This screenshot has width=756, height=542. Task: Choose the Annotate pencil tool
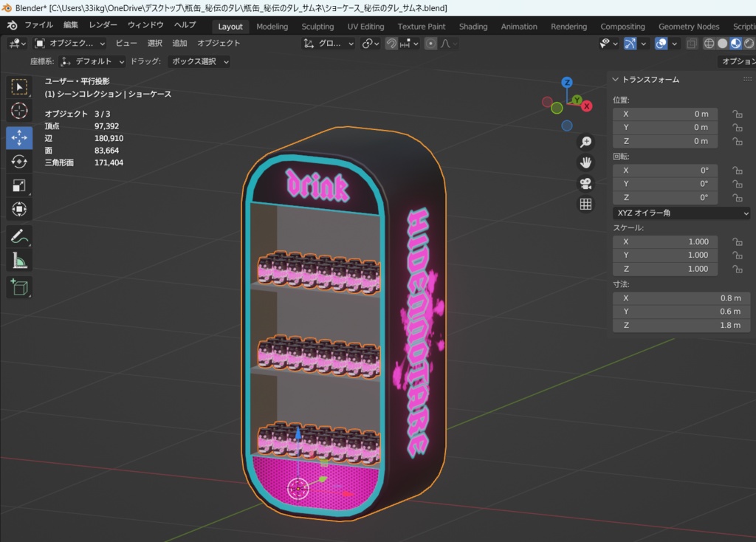click(19, 236)
